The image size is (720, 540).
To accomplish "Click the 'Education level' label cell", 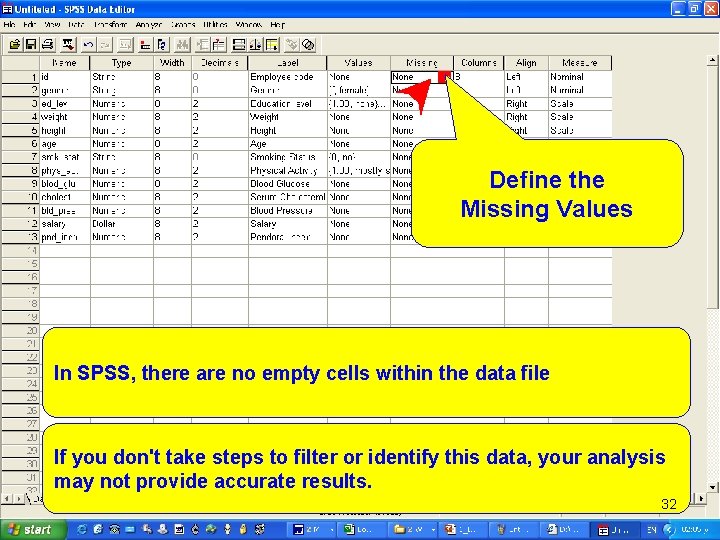I will (287, 104).
